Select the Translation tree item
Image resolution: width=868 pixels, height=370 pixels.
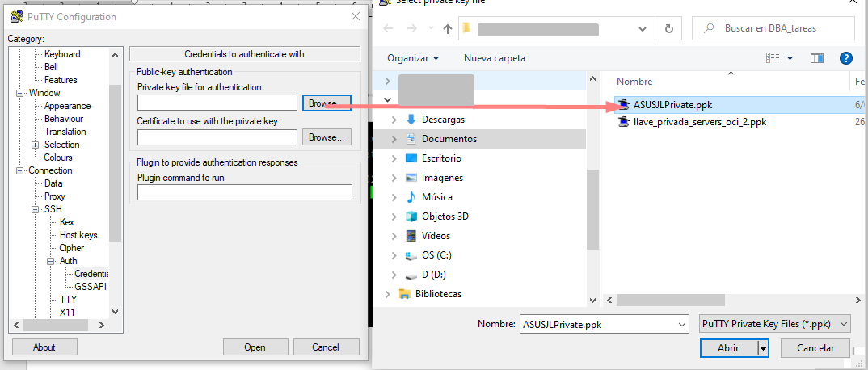click(65, 132)
